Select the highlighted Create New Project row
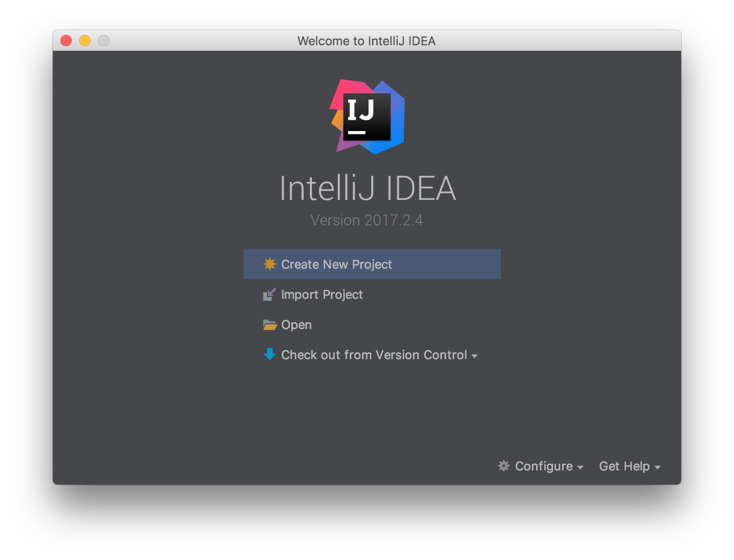The image size is (734, 560). pos(372,264)
